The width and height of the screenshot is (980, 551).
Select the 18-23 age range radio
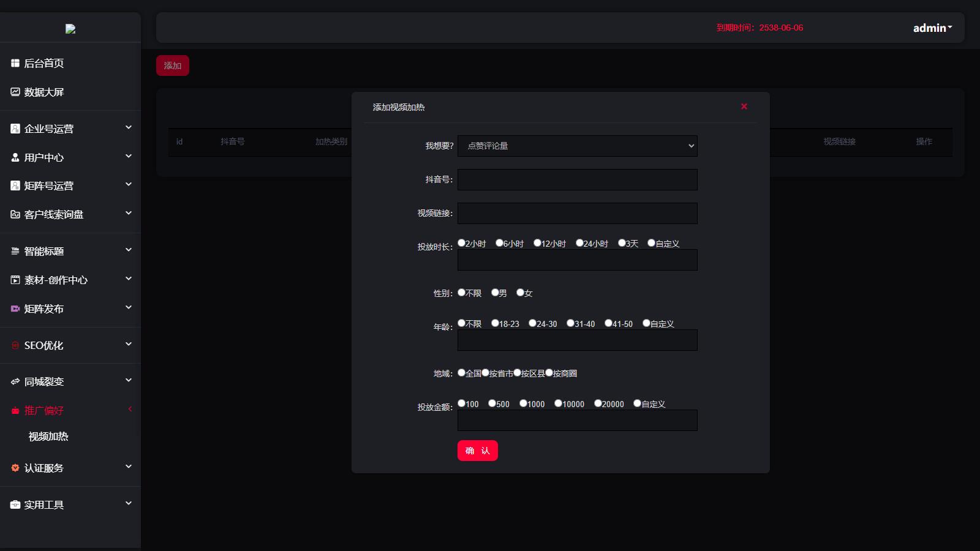coord(495,323)
